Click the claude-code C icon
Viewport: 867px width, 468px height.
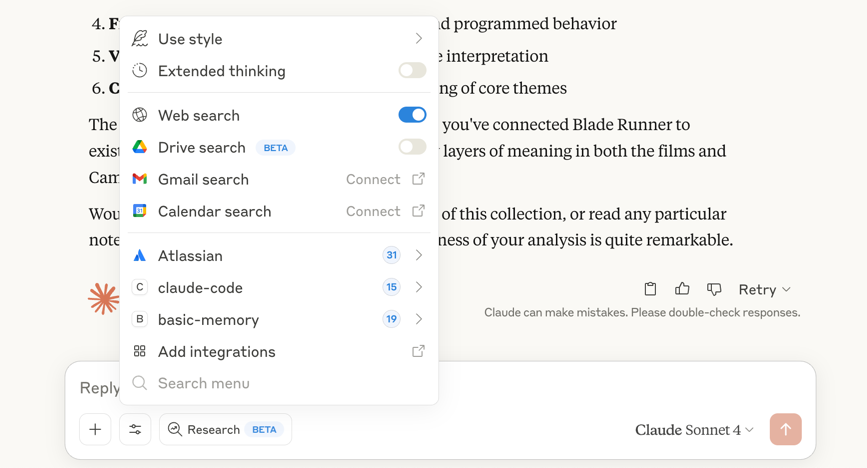[140, 288]
